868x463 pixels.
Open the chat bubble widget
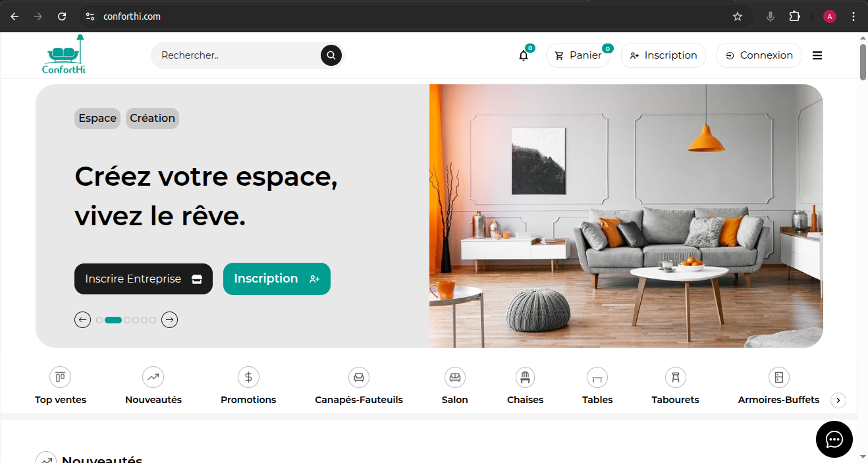click(x=834, y=439)
